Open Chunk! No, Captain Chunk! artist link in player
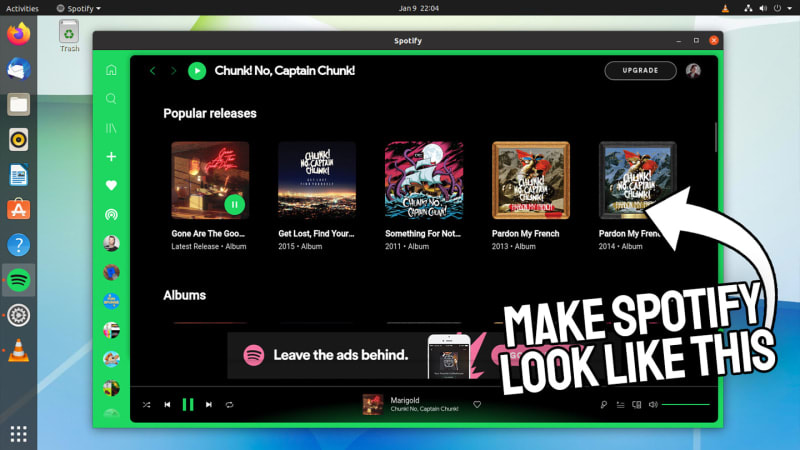The width and height of the screenshot is (800, 450). point(424,410)
